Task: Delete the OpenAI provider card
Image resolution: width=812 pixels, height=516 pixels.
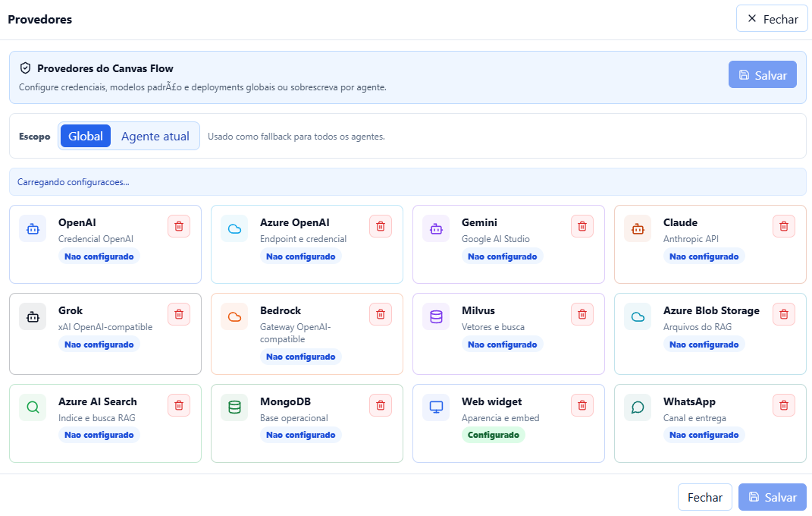Action: coord(179,226)
